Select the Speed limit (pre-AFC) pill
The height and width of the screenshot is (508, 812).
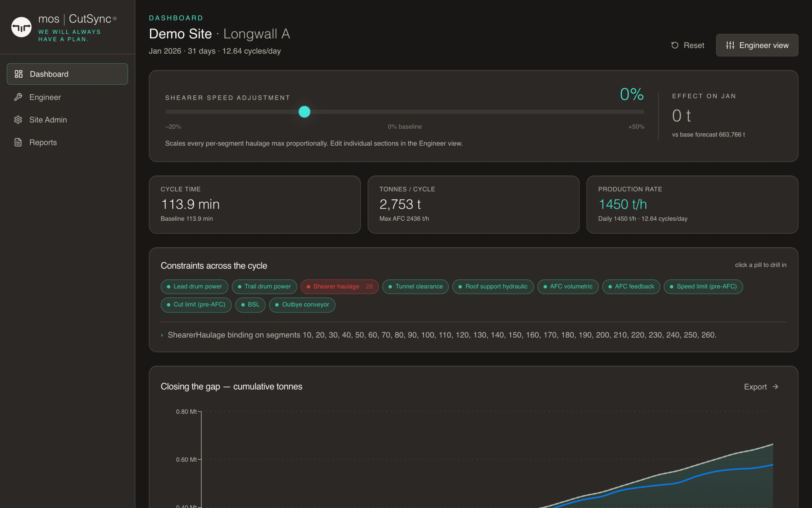(703, 287)
